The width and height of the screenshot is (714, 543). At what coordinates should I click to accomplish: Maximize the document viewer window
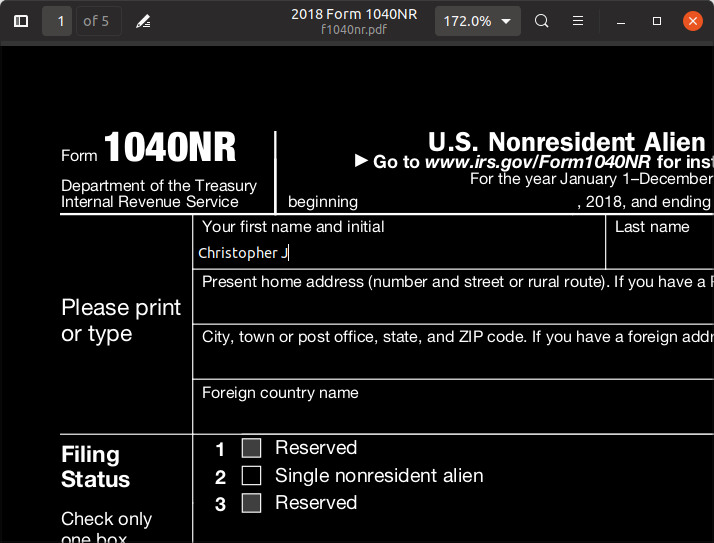(x=657, y=21)
